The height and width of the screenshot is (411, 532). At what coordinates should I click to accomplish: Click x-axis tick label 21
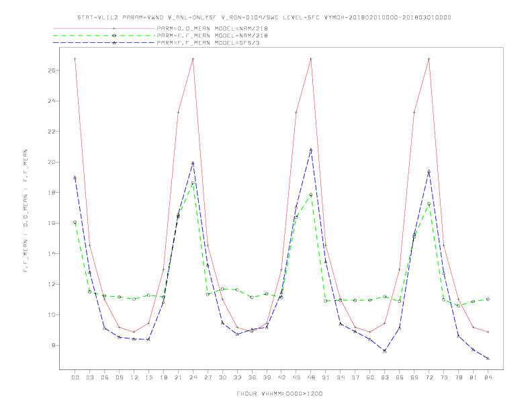178,377
